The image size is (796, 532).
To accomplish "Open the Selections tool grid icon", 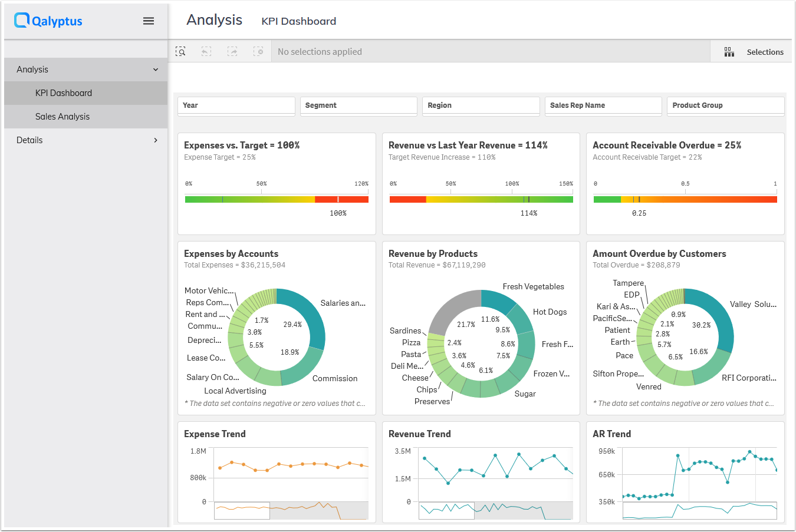I will [729, 52].
